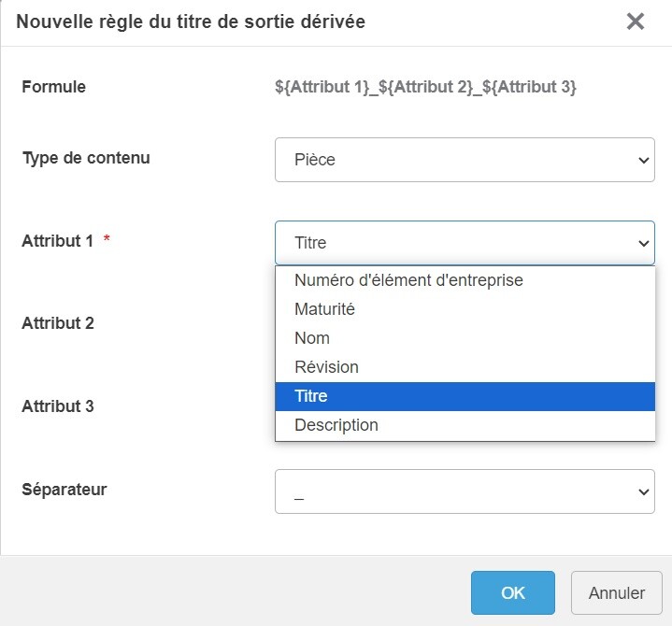672x626 pixels.
Task: Click the Formule label
Action: point(53,87)
